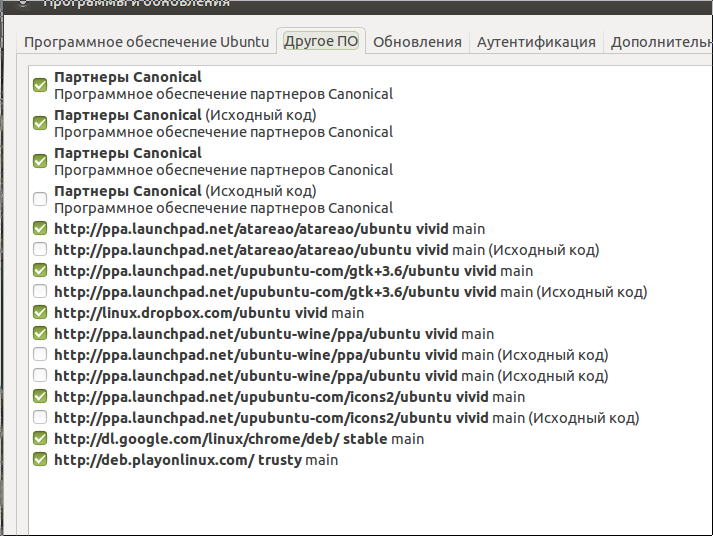This screenshot has width=713, height=536.
Task: Disable the icons2 vivid main checkbox
Action: pyautogui.click(x=40, y=396)
